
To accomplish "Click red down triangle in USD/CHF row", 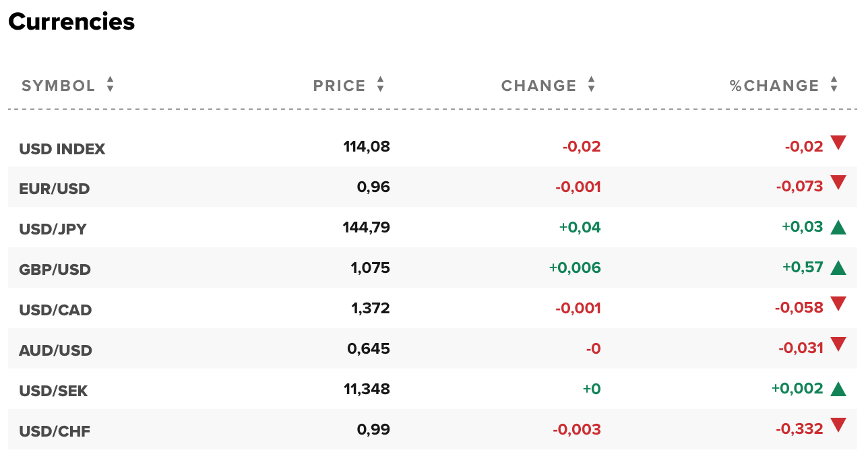I will coord(838,425).
